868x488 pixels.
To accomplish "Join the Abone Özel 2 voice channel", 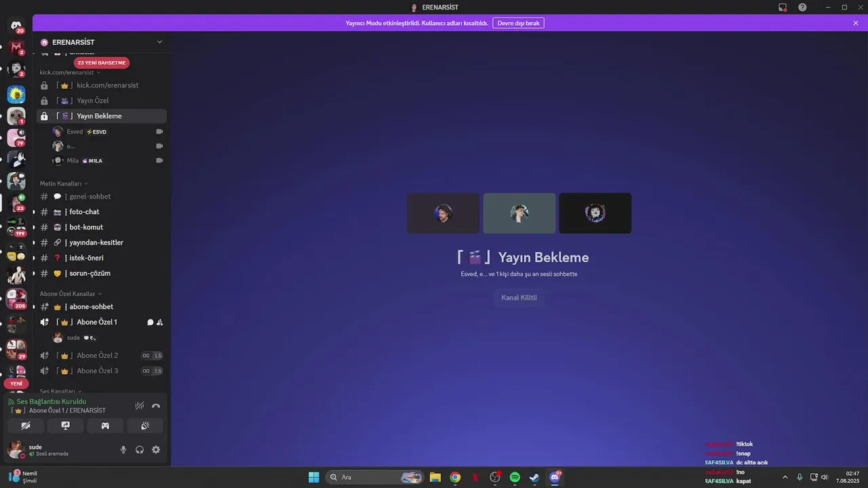I will pos(102,355).
